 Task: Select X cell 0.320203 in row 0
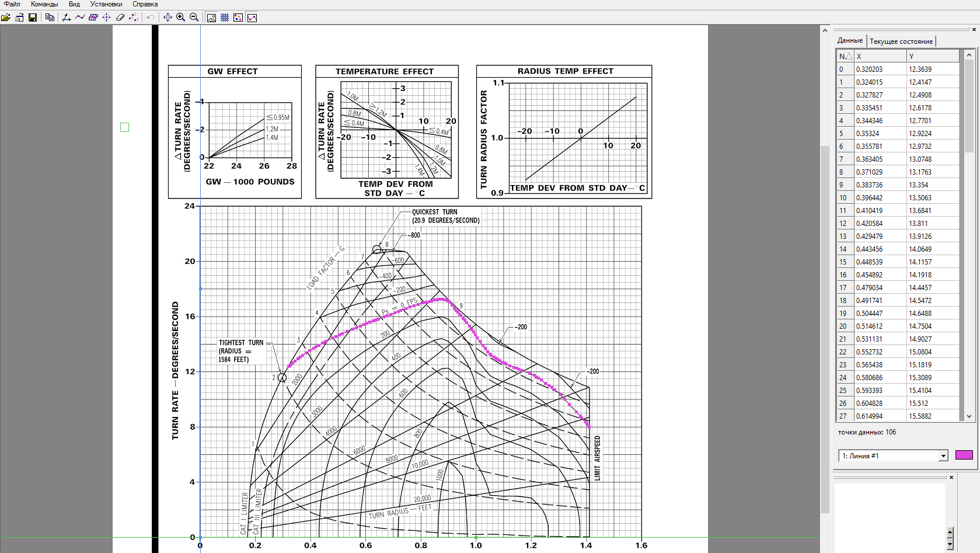pyautogui.click(x=880, y=69)
